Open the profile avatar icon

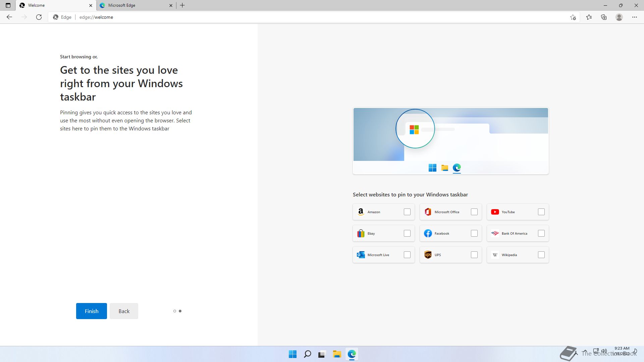tap(619, 17)
